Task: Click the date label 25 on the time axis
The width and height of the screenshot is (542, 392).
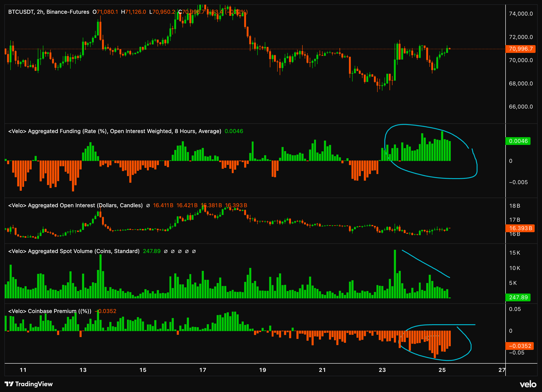Action: (442, 370)
